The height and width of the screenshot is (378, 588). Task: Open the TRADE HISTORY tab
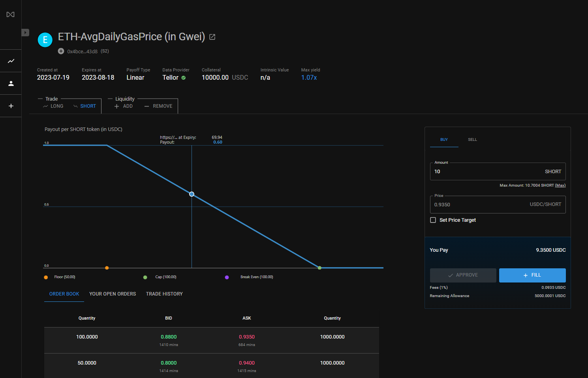tap(164, 294)
